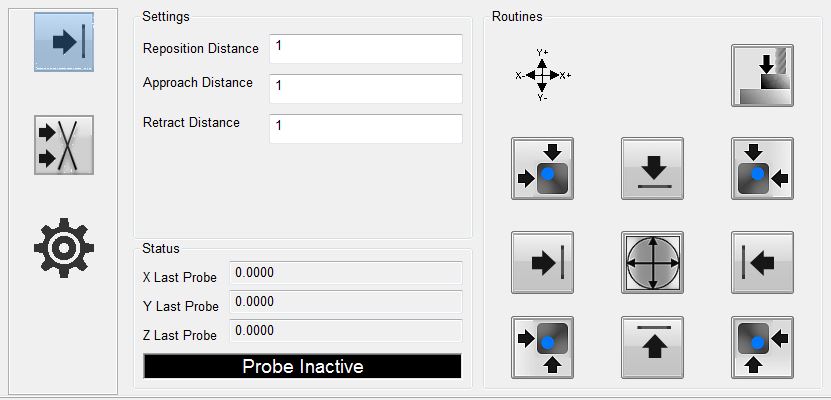
Task: Probe the top-left outside corner
Action: pos(542,168)
